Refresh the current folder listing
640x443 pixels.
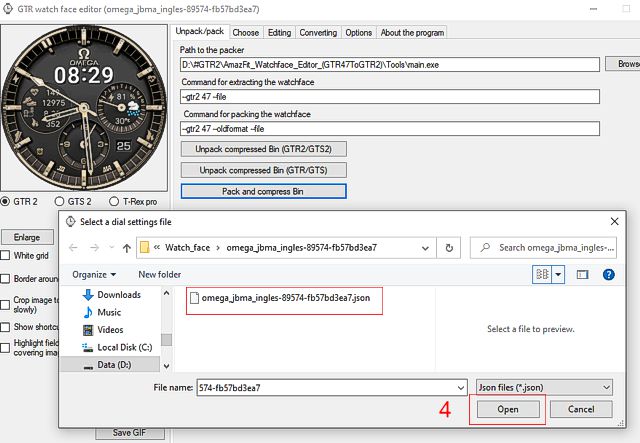pos(449,248)
